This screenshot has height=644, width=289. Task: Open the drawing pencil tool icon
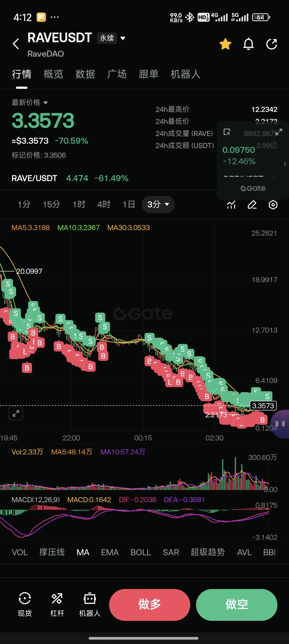[x=252, y=205]
